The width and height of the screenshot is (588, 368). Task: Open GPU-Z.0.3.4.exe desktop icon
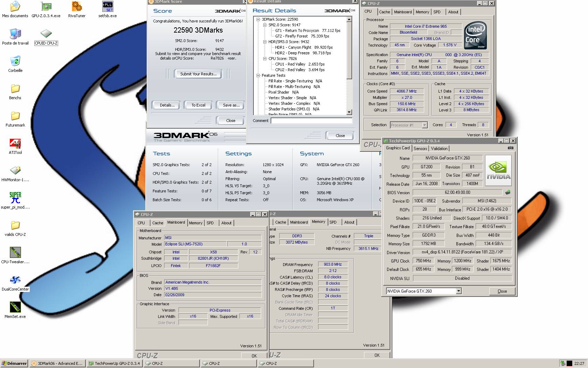46,9
